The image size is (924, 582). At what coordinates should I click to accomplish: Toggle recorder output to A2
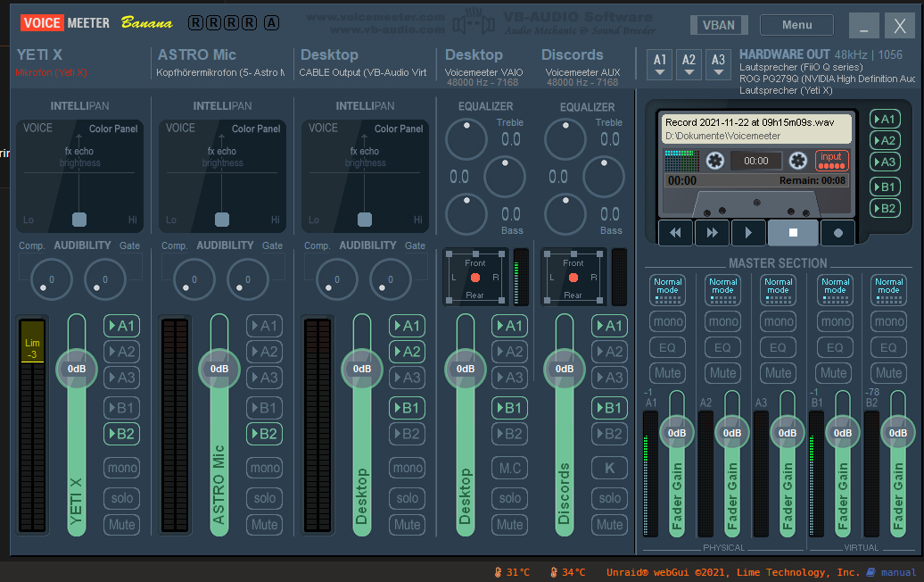point(885,140)
